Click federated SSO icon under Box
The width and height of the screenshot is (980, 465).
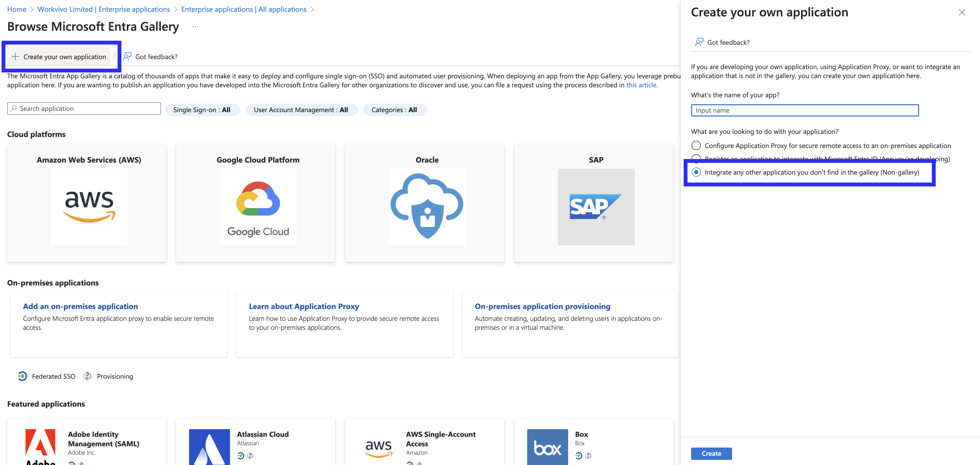[579, 456]
